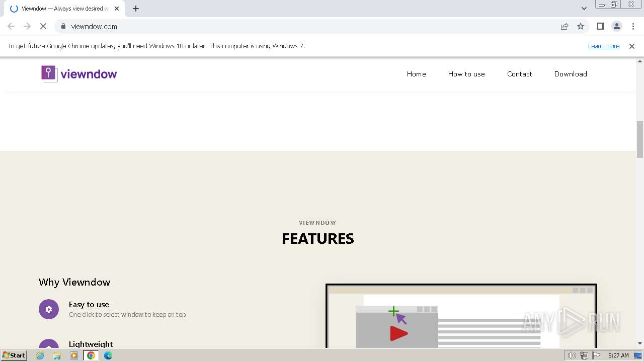Image resolution: width=644 pixels, height=362 pixels.
Task: Launch Internet Explorer from the taskbar
Action: pyautogui.click(x=40, y=355)
